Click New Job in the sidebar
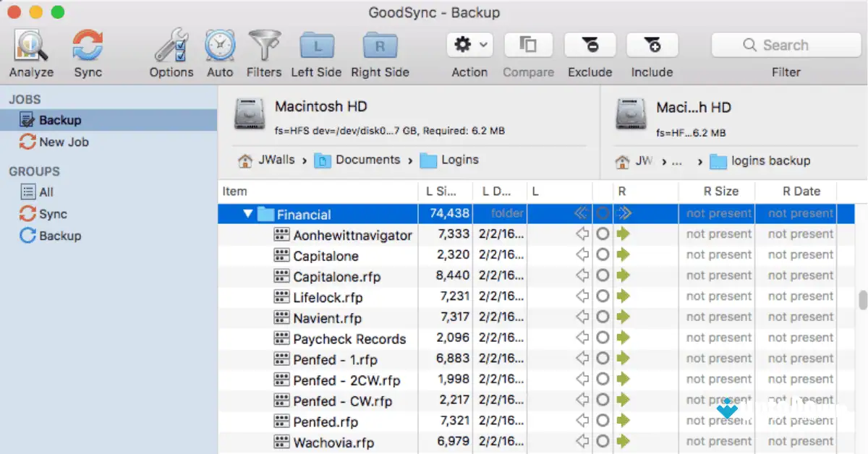 coord(61,142)
